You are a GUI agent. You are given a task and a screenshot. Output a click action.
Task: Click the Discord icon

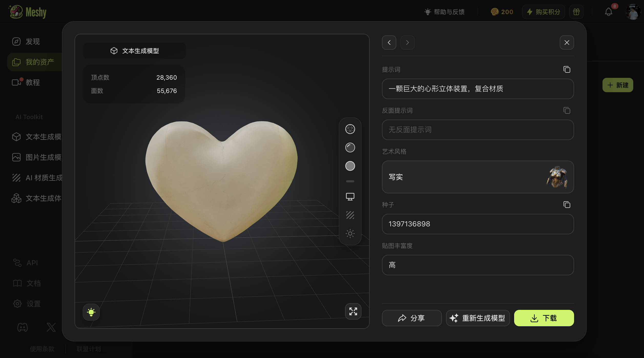tap(23, 327)
